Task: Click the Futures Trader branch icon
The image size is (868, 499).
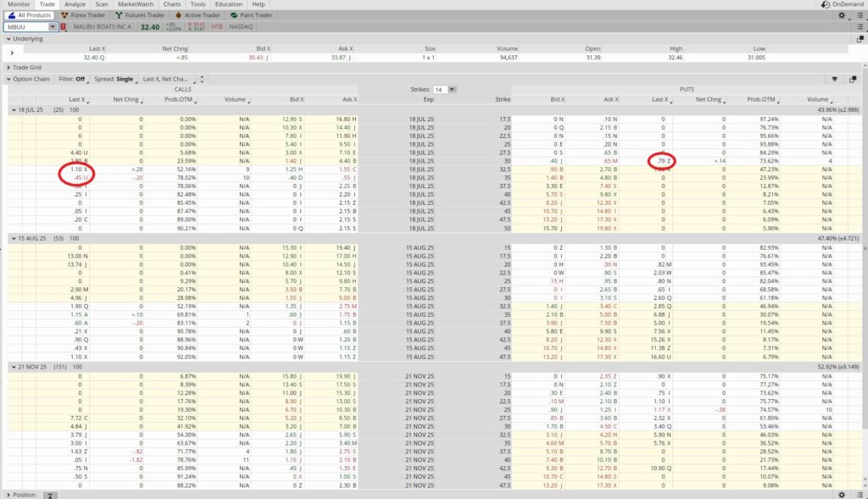Action: coord(119,14)
